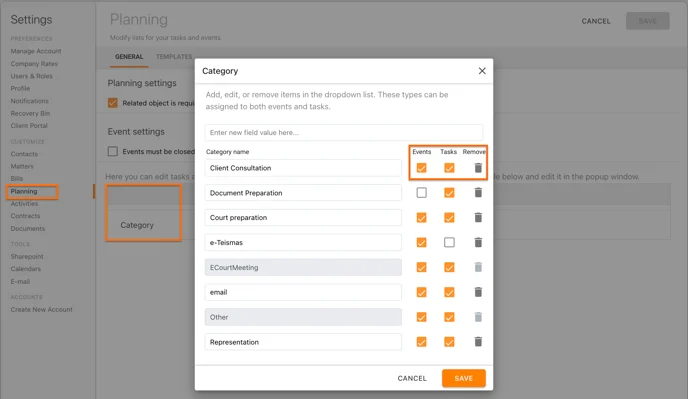
Task: Open Notifications settings
Action: click(29, 101)
